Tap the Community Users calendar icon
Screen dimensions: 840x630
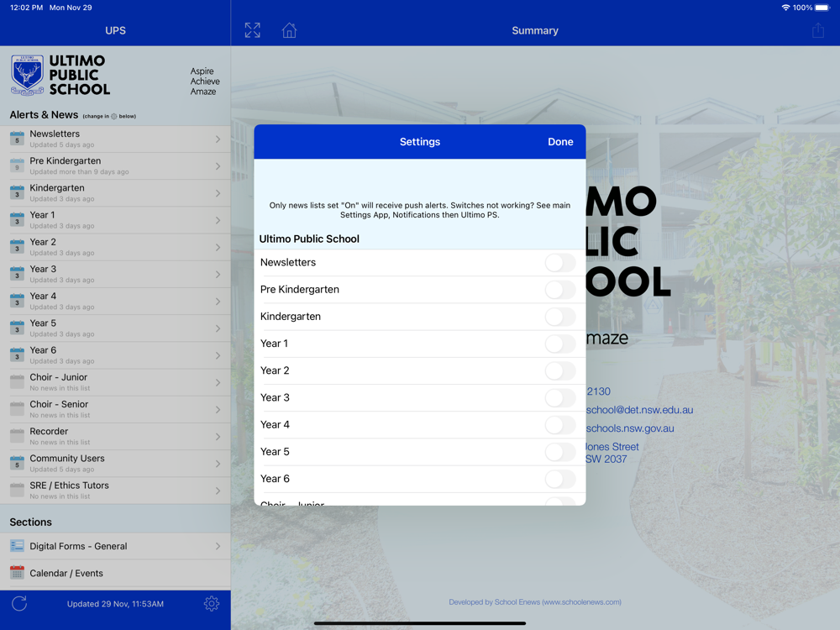[x=17, y=463]
